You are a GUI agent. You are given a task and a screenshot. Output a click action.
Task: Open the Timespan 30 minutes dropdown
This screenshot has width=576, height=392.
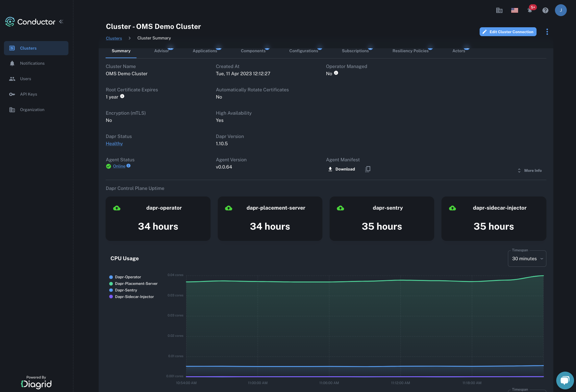tap(527, 259)
